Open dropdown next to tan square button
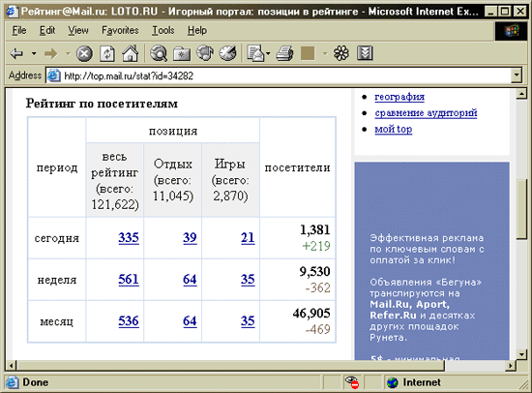Image resolution: width=532 pixels, height=393 pixels. point(325,53)
